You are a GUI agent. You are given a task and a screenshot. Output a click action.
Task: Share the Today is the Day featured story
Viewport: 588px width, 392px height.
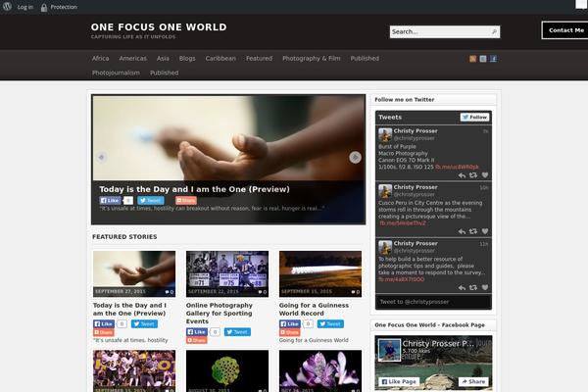point(104,332)
